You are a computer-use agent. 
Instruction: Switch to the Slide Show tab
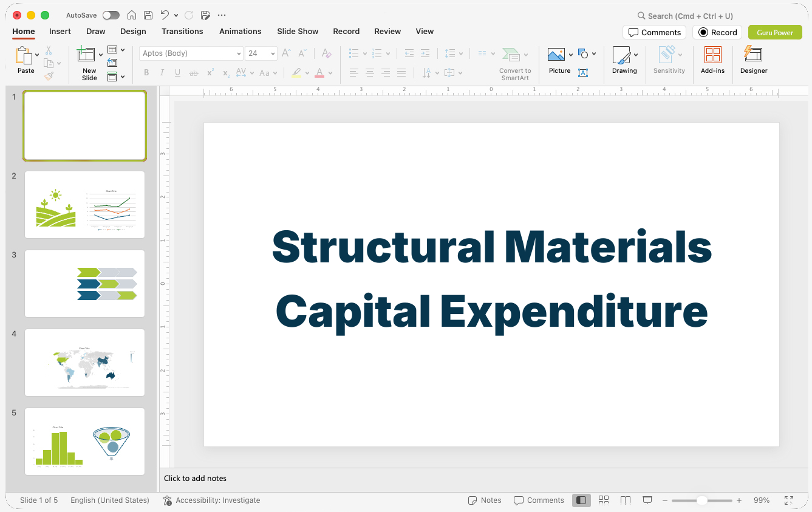point(298,32)
